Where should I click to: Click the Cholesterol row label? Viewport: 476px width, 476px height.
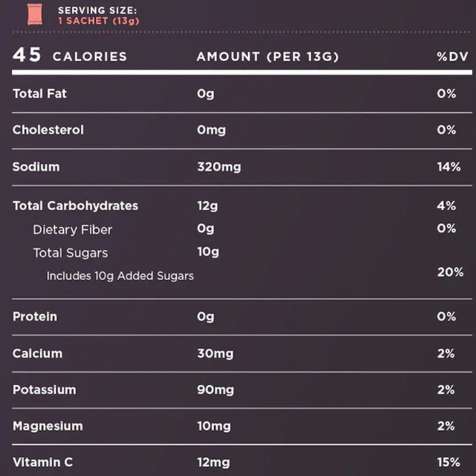(48, 130)
